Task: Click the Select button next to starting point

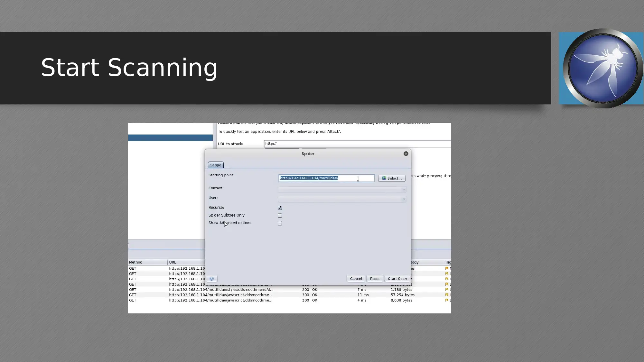Action: pyautogui.click(x=391, y=178)
